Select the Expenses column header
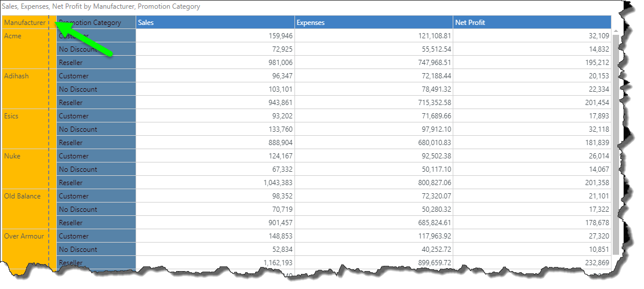The width and height of the screenshot is (644, 289). point(373,23)
